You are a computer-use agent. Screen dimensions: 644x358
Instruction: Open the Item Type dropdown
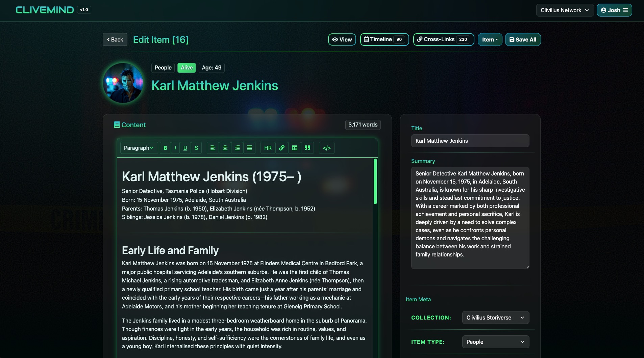point(495,342)
